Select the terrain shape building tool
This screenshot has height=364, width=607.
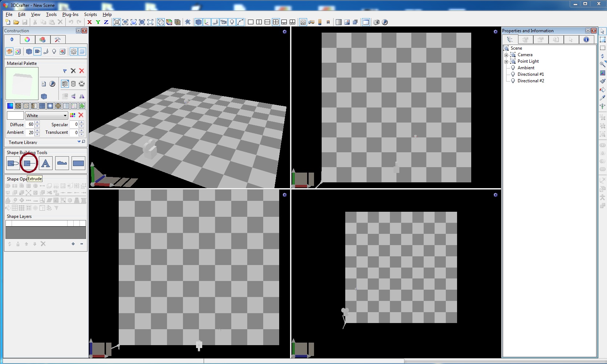coord(62,163)
